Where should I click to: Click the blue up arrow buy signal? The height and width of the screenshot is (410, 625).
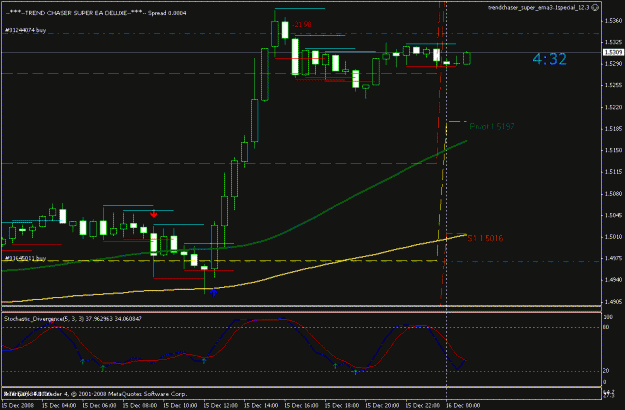pos(214,292)
